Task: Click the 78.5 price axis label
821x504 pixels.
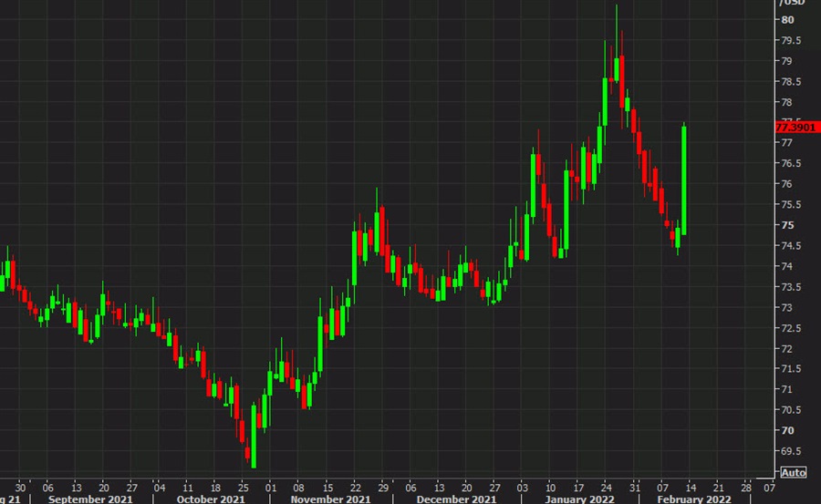Action: [791, 82]
